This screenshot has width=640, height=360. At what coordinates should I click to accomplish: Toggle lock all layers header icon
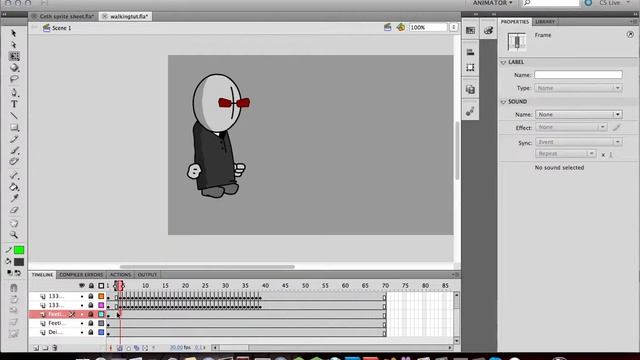pyautogui.click(x=91, y=286)
